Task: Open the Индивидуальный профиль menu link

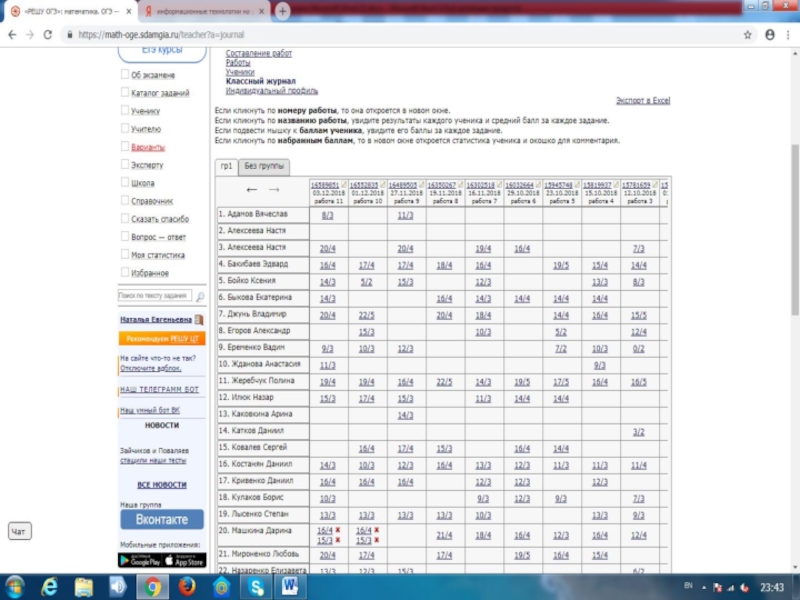Action: pos(271,91)
